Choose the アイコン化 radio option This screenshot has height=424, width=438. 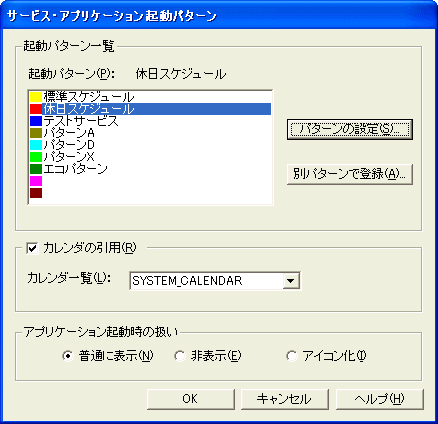pos(292,356)
